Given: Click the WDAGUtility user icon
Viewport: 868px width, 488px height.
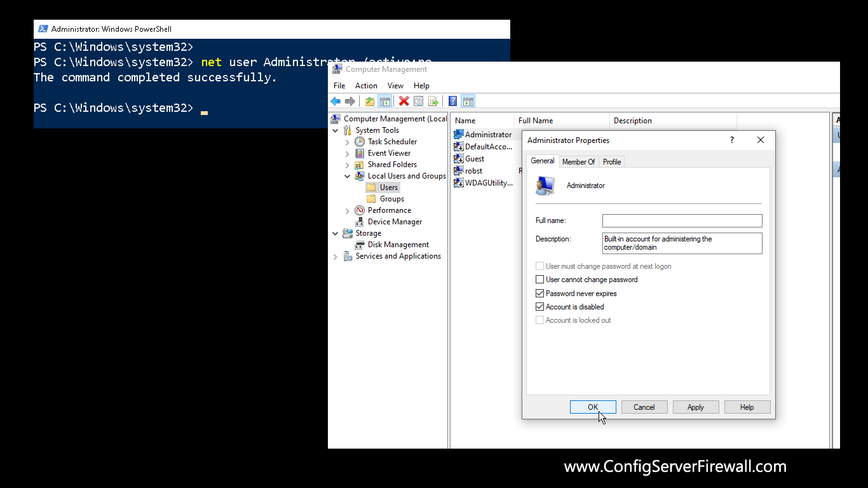Looking at the screenshot, I should 459,183.
